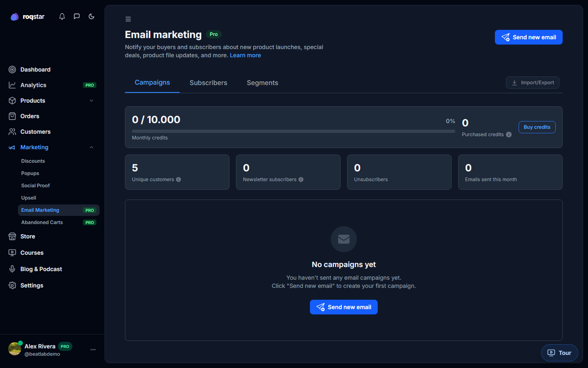
Task: Click the Newsletter subscribers info icon
Action: [301, 180]
